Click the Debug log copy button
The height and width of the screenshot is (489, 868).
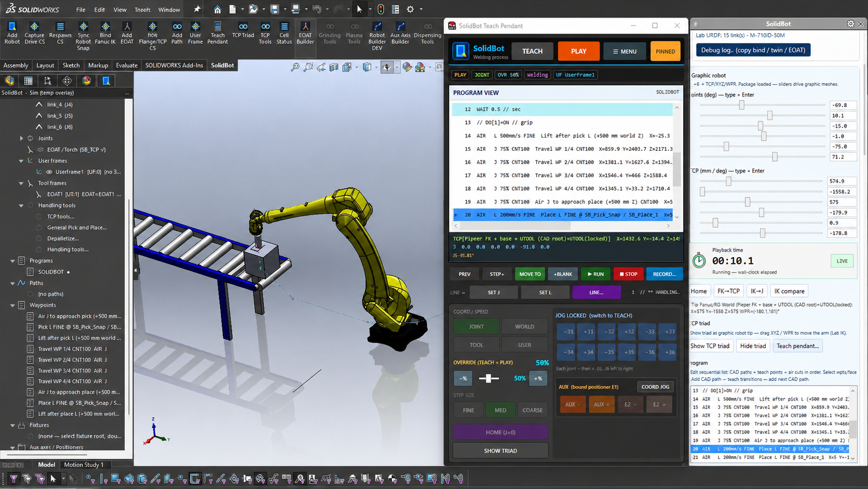(753, 50)
